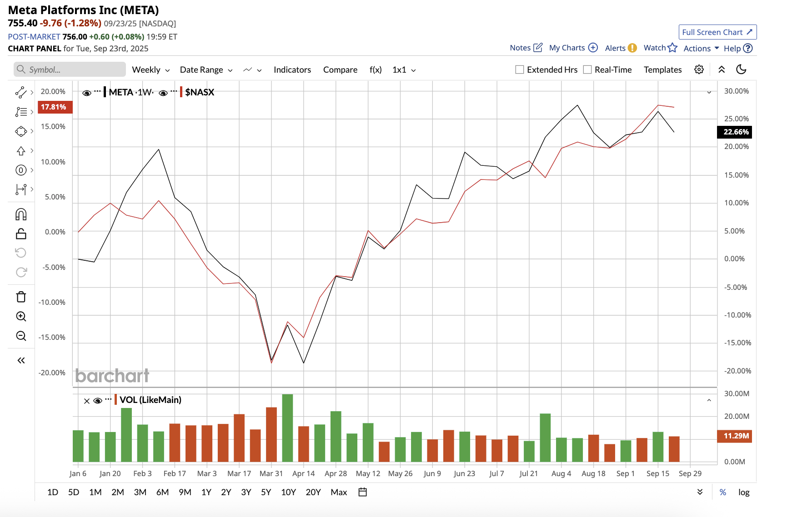The width and height of the screenshot is (812, 517).
Task: Select the 20Y range button
Action: click(313, 492)
